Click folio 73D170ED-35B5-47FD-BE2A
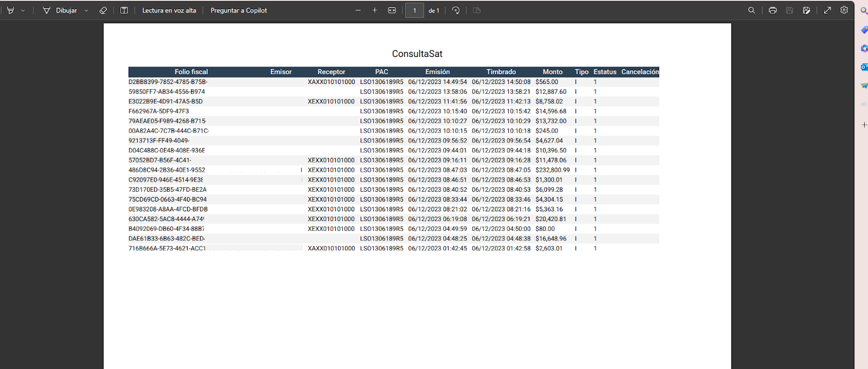The height and width of the screenshot is (369, 868). point(168,190)
